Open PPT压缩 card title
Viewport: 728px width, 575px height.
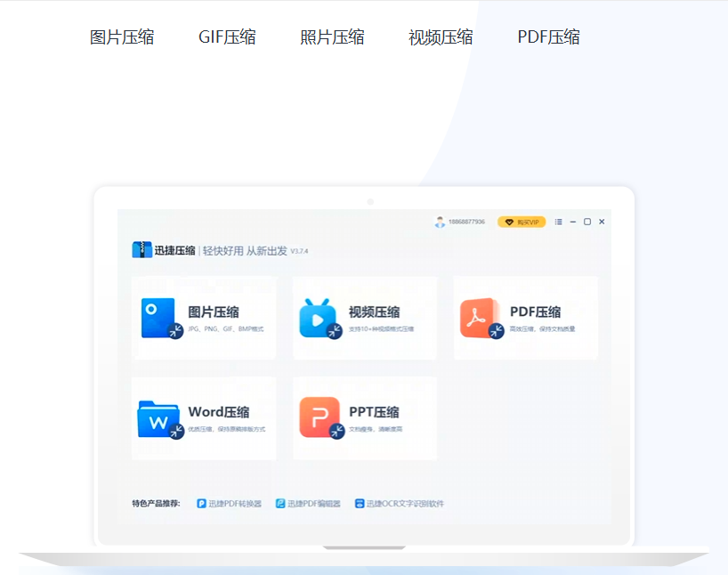pos(374,412)
